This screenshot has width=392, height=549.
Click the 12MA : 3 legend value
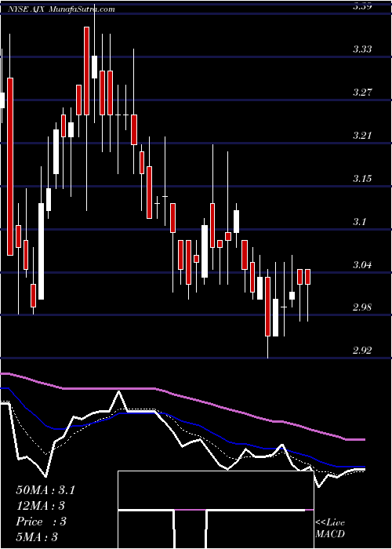click(x=41, y=506)
